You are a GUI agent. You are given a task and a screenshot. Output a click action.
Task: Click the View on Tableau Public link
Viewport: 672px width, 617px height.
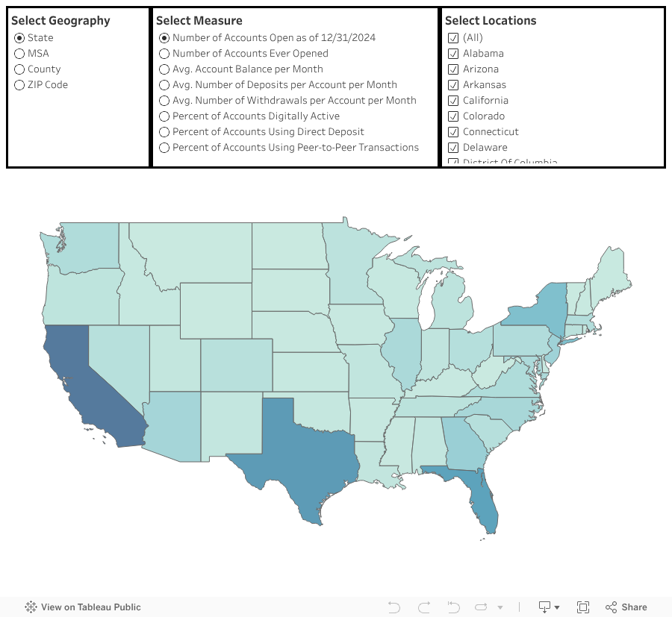pyautogui.click(x=90, y=607)
